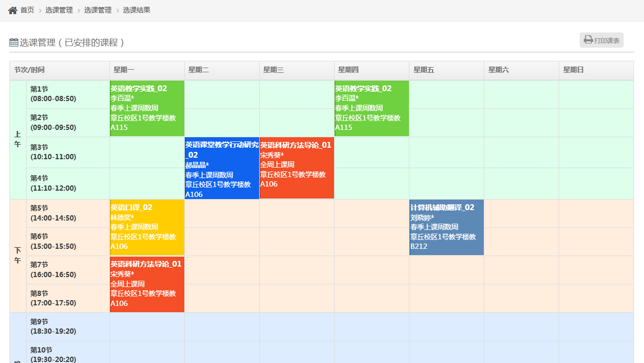Click the 节次/时间 header cell
644x363 pixels.
59,70
